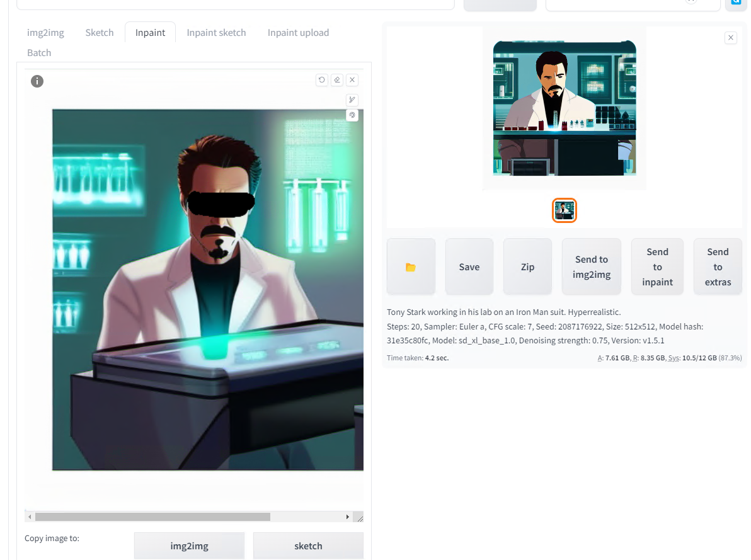
Task: Click the Save button
Action: tap(469, 267)
